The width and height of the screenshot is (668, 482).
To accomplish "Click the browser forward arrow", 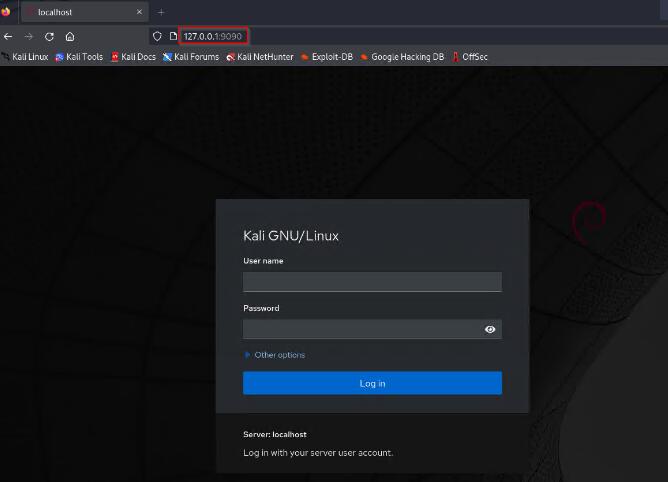I will tap(28, 36).
